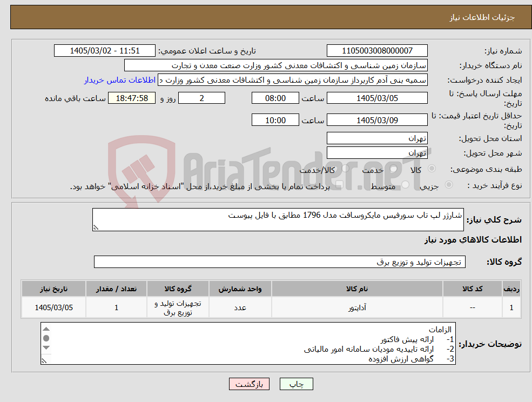Click need number field 1105003008000007

pos(377,51)
